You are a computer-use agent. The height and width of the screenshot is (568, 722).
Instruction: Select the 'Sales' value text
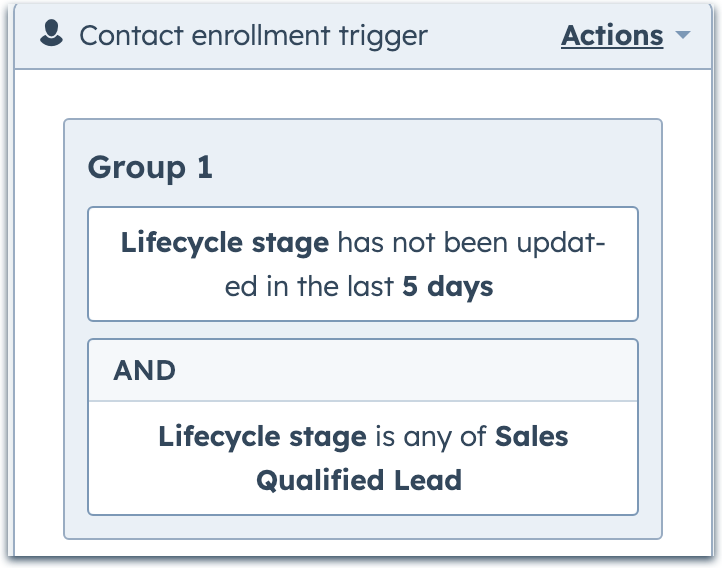coord(531,437)
